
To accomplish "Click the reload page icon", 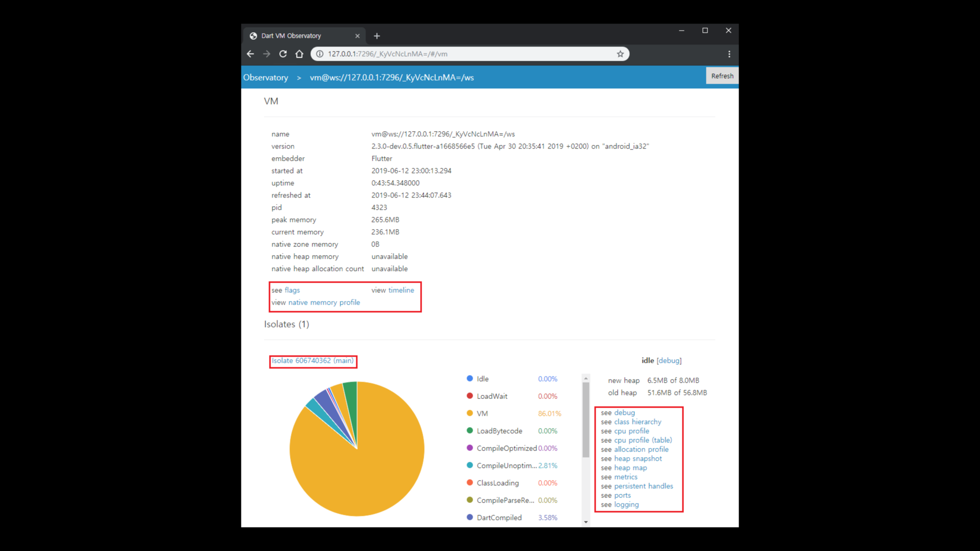I will (x=283, y=54).
